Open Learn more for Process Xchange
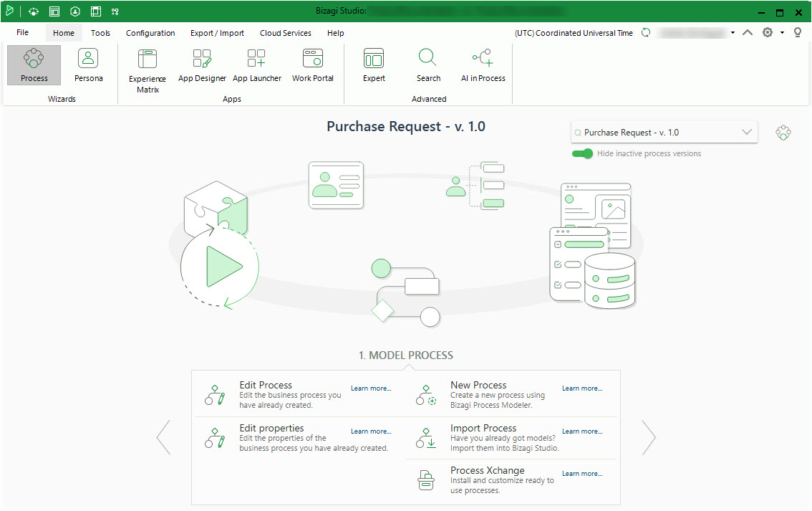 coord(582,474)
